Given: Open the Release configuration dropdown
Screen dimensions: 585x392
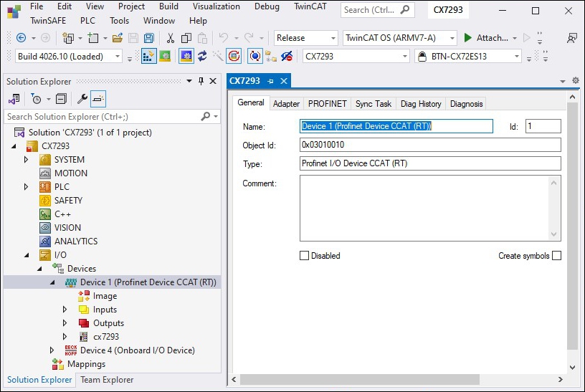Looking at the screenshot, I should (333, 38).
